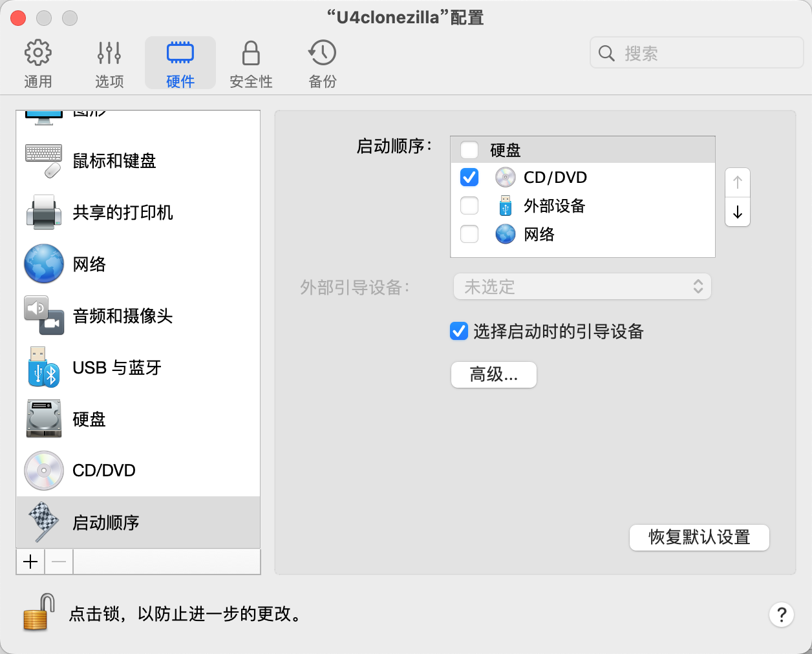Switch to the 安全性 tab
Screen dimensions: 812x654
pos(251,63)
